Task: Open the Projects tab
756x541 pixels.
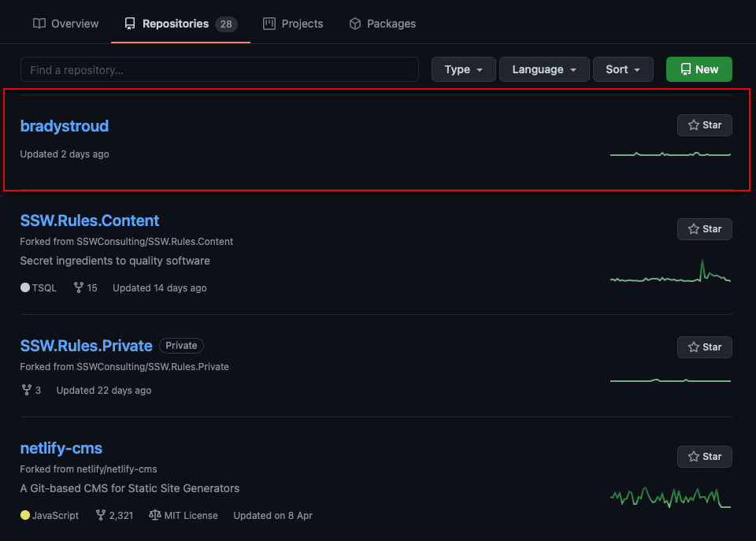Action: click(293, 24)
